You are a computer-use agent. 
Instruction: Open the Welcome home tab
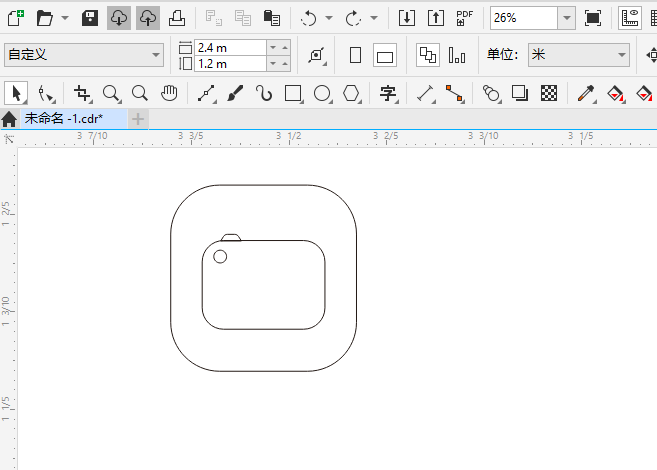tap(9, 119)
